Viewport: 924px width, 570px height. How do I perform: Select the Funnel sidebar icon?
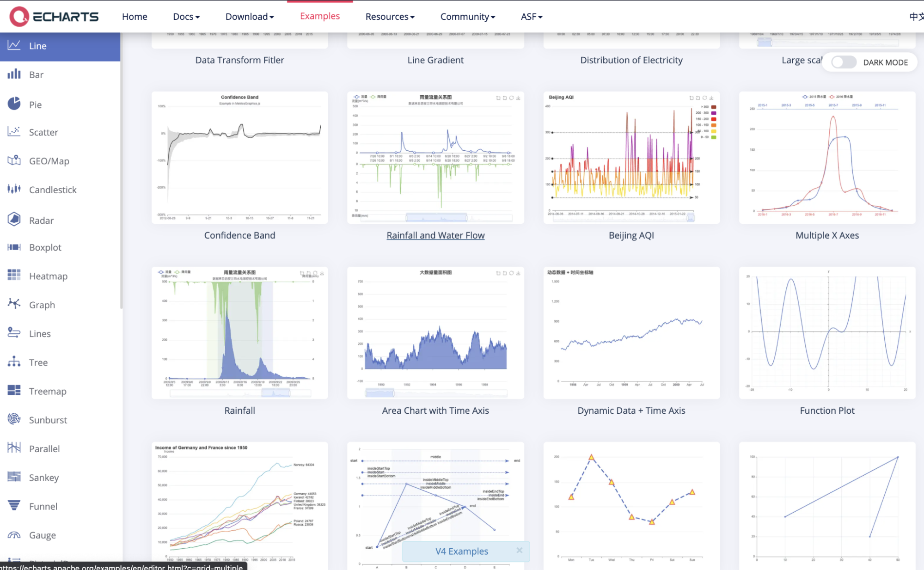(14, 506)
